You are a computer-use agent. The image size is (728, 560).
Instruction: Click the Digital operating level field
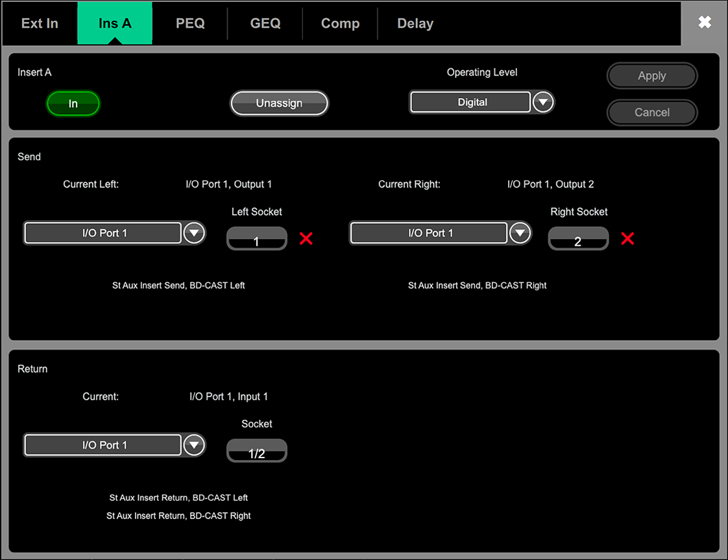(472, 103)
